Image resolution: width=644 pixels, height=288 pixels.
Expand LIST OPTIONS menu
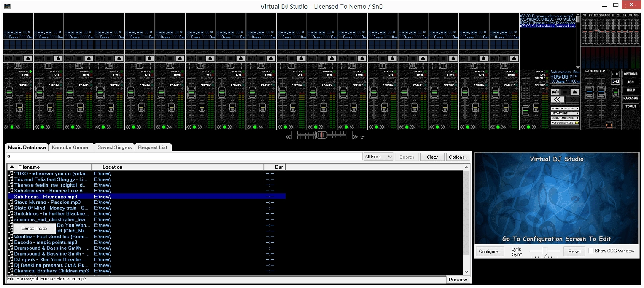pos(565,113)
